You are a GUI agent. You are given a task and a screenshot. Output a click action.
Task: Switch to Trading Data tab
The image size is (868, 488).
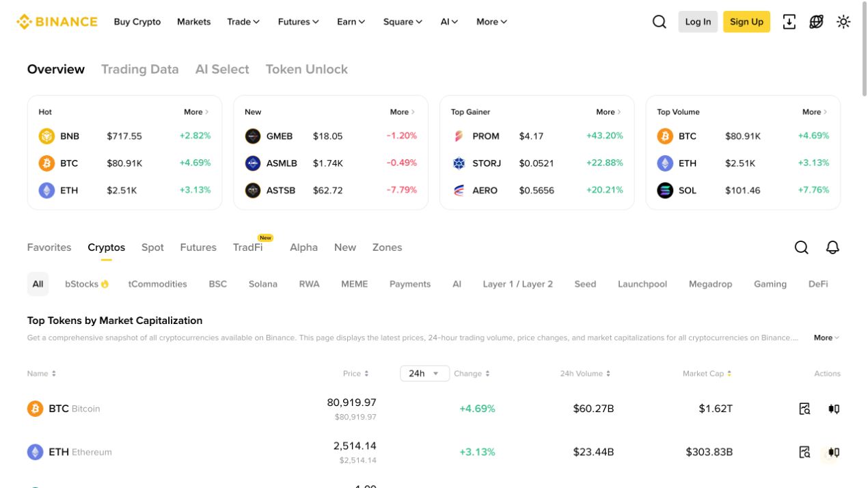(x=140, y=69)
